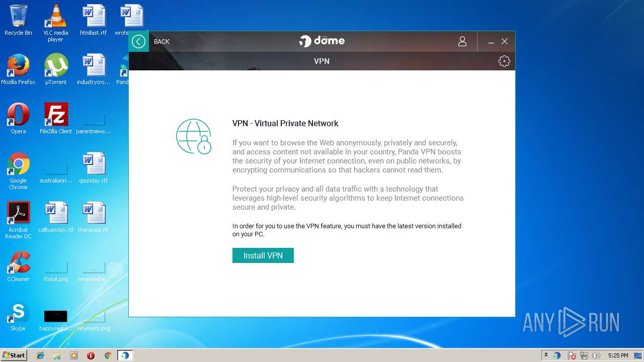Image resolution: width=644 pixels, height=362 pixels.
Task: Open media player taskbar icon
Action: (74, 355)
